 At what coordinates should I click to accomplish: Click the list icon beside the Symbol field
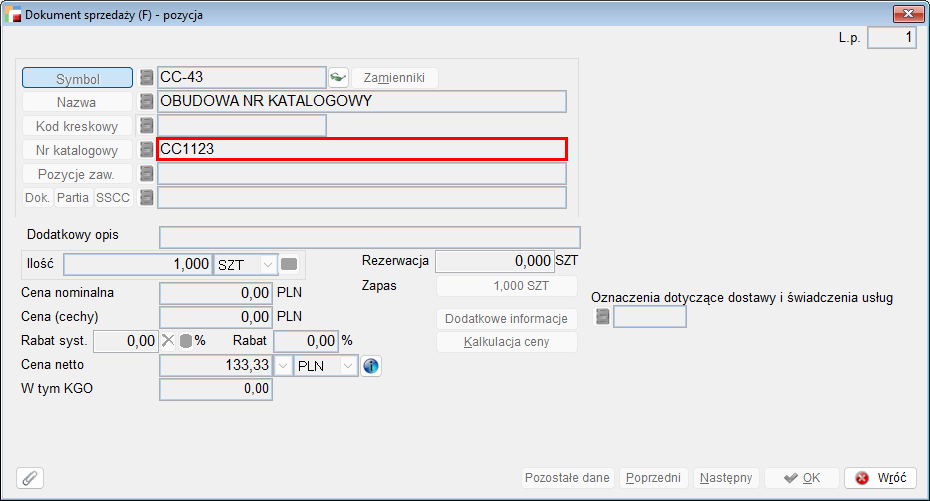pyautogui.click(x=147, y=77)
